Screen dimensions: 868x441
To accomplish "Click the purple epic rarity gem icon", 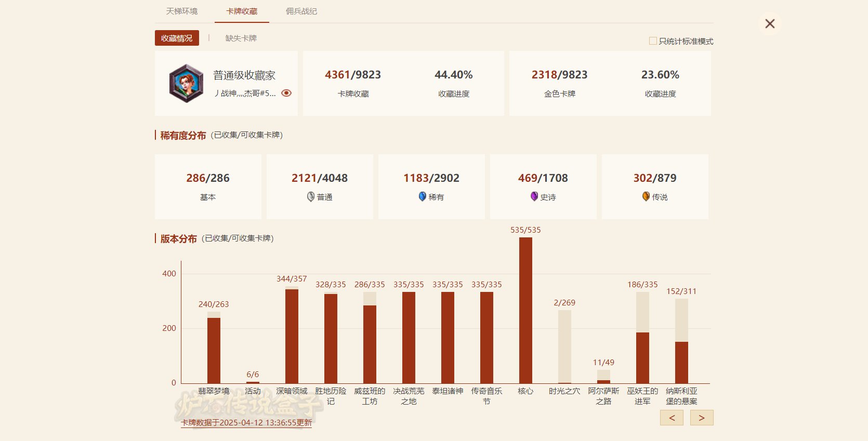I will (x=534, y=196).
